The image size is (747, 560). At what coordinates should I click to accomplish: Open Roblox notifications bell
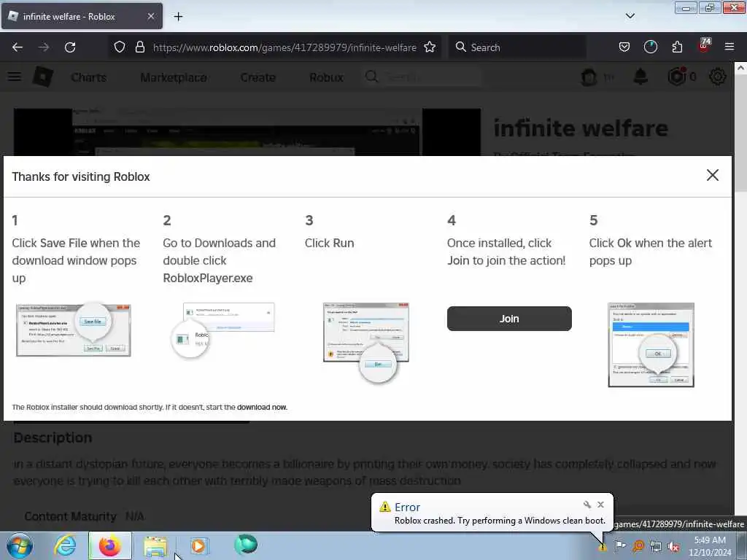click(x=640, y=77)
